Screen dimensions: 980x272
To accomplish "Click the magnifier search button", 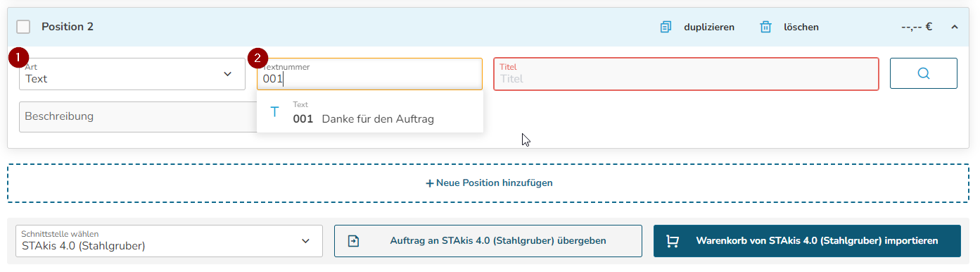I will pos(924,73).
